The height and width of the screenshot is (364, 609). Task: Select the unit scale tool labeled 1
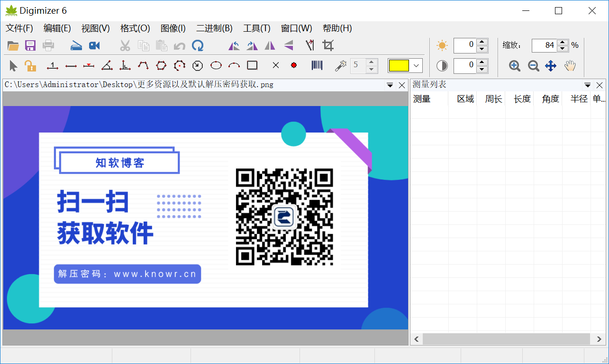[53, 65]
